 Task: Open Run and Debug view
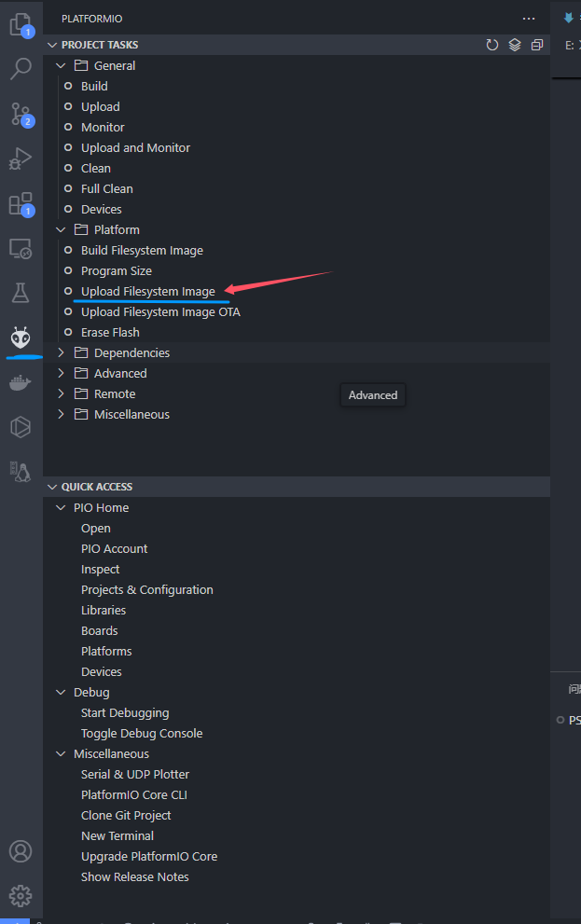point(21,159)
